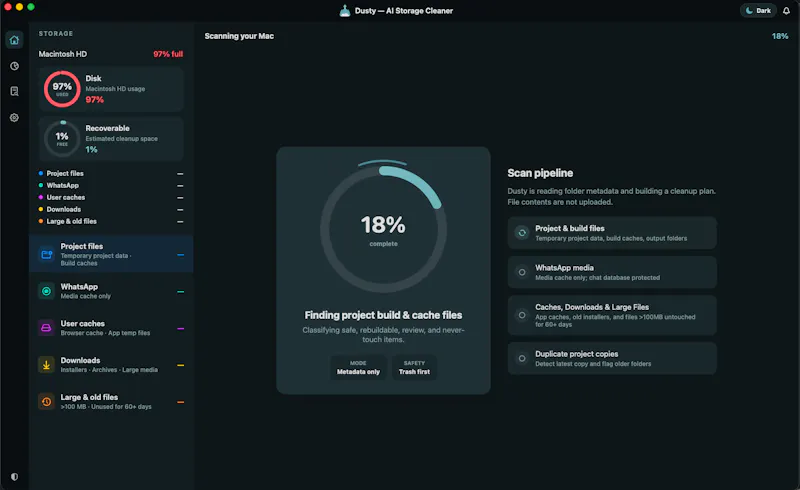The height and width of the screenshot is (490, 800).
Task: Open the Large & old files sidebar row
Action: (111, 401)
